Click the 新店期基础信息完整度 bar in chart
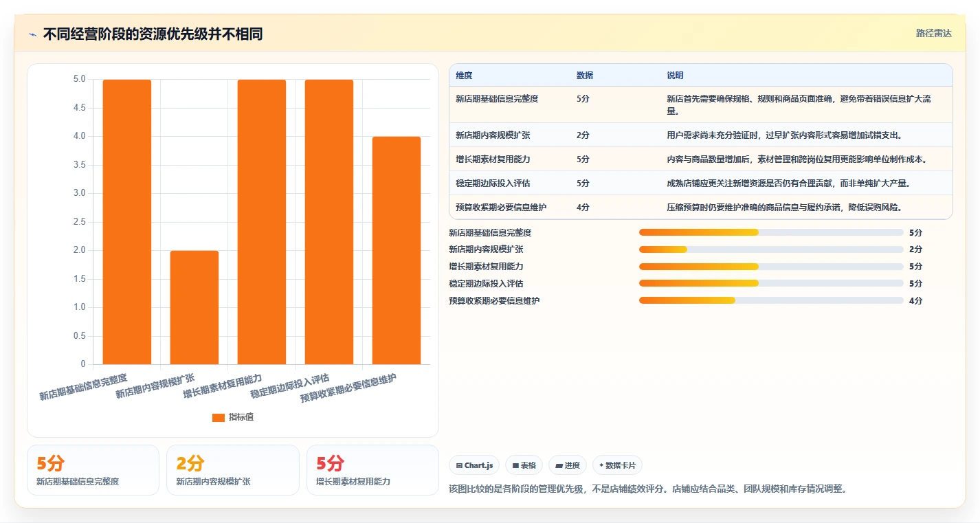This screenshot has width=980, height=523. pos(127,222)
